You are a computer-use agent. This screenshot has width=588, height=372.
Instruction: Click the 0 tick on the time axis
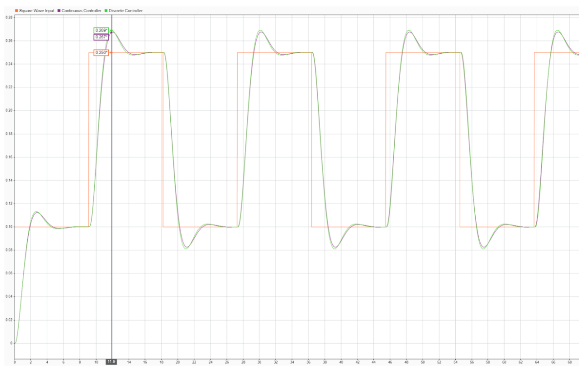coord(15,362)
